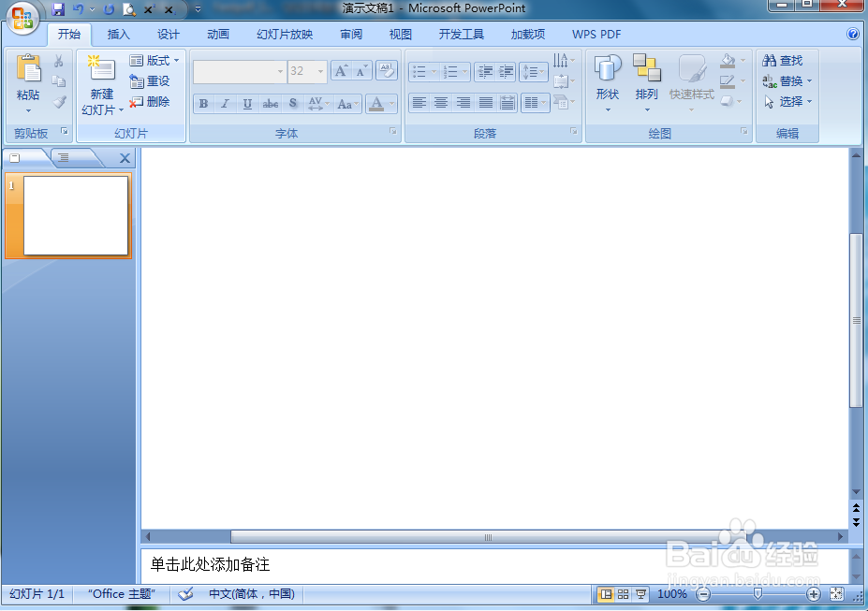Viewport: 868px width, 611px height.
Task: Expand the Layout (版式) menu
Action: (154, 60)
